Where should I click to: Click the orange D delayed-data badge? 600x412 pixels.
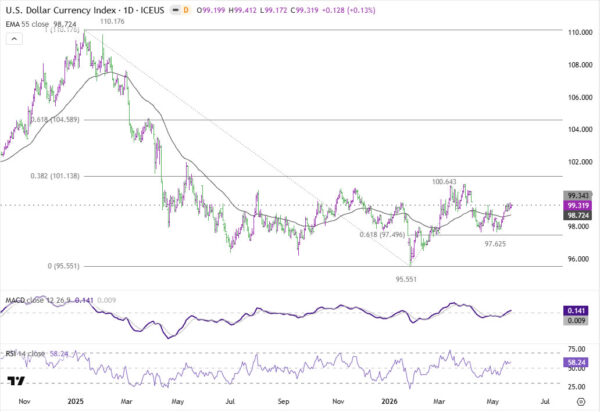pos(186,10)
